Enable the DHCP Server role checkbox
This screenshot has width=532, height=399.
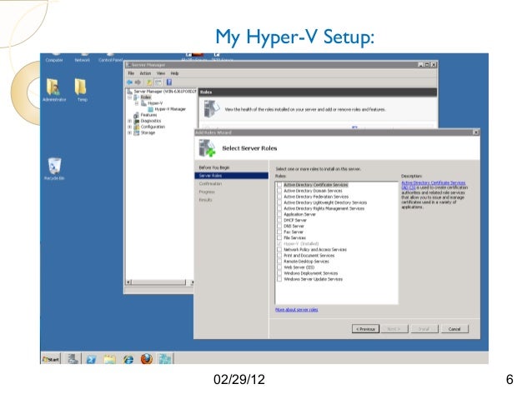(x=279, y=220)
